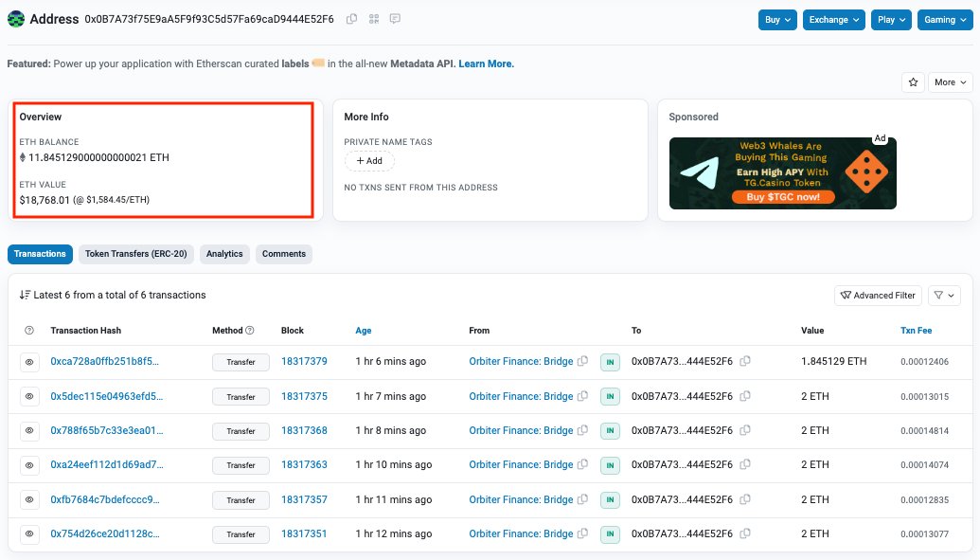Preview transaction 0xca728a0ffb251b8f5 with eye icon

29,362
